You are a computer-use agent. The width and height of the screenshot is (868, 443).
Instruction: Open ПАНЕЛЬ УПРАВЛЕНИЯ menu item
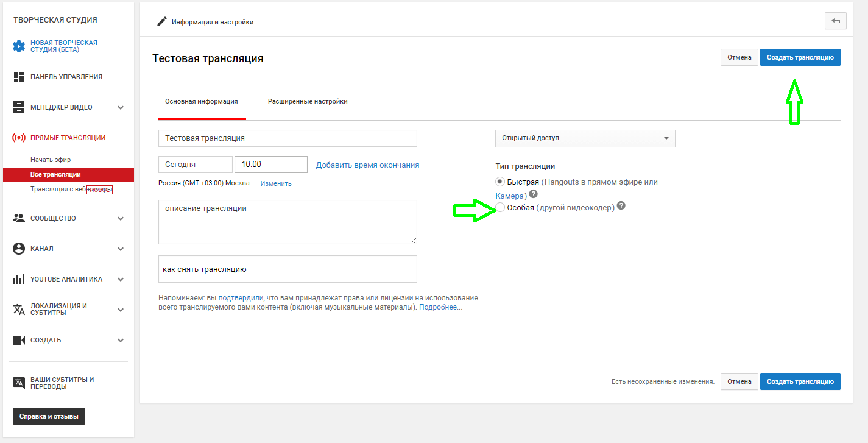[66, 77]
